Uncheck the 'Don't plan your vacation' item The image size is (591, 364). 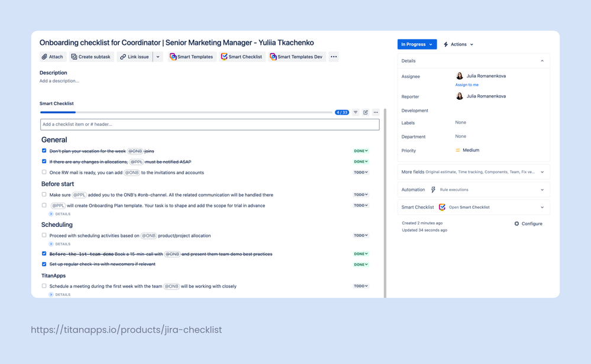tap(44, 151)
